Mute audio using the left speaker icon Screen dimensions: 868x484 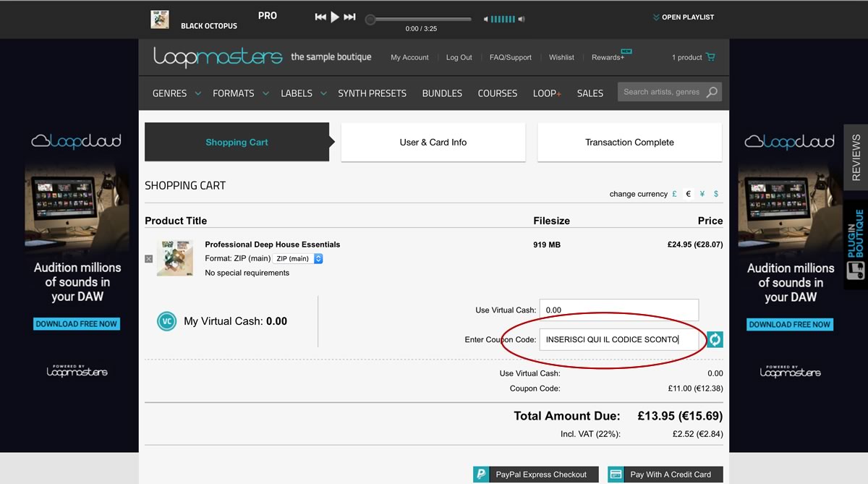(x=486, y=20)
